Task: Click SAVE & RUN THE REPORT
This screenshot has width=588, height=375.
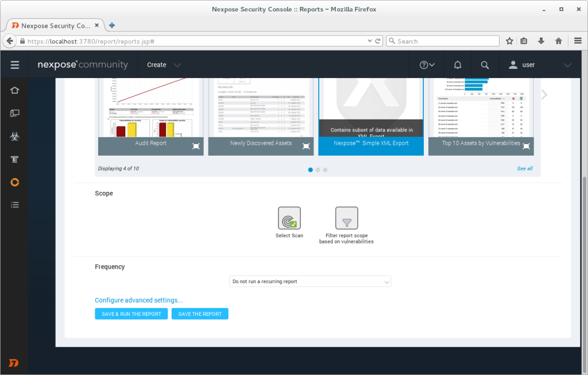Action: 131,314
